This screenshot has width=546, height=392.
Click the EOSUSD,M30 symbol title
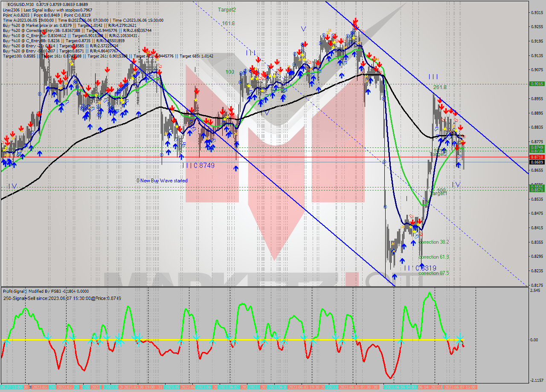pos(21,4)
